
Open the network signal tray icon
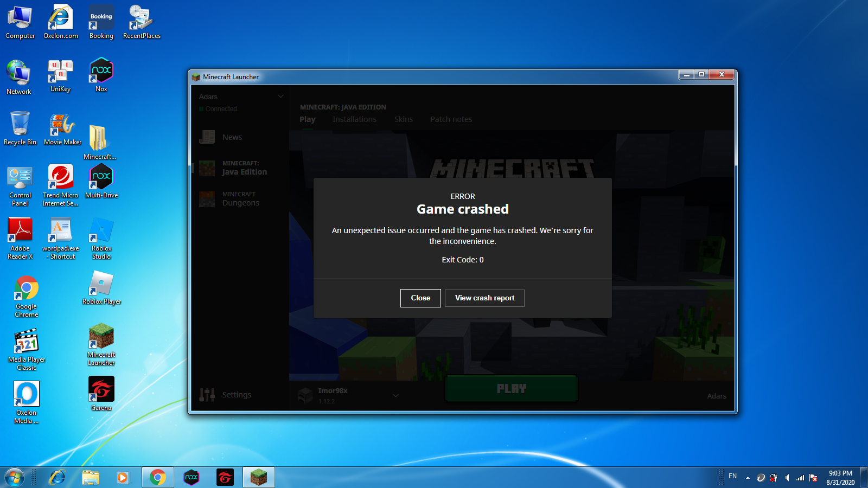800,478
